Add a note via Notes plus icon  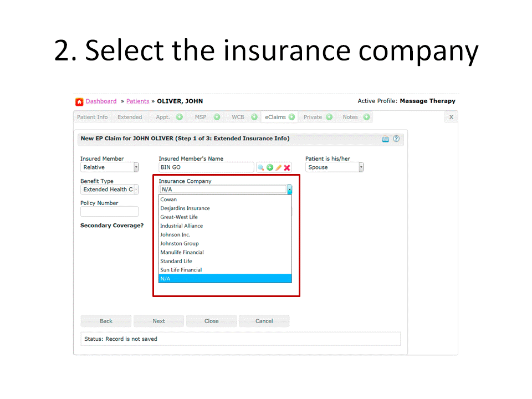366,117
